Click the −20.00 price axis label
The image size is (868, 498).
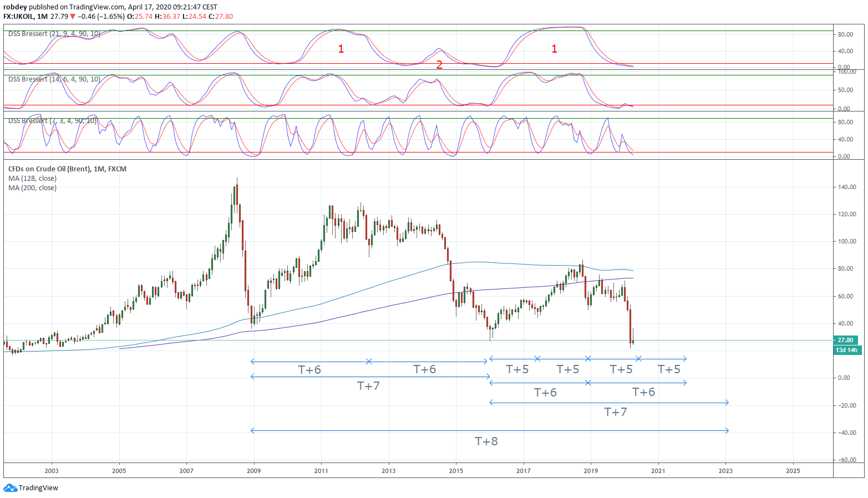coord(846,405)
